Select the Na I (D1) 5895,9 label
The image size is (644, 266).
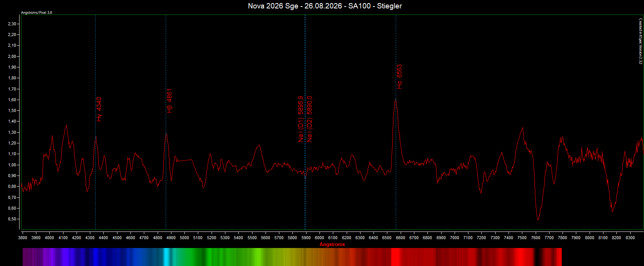coord(301,119)
